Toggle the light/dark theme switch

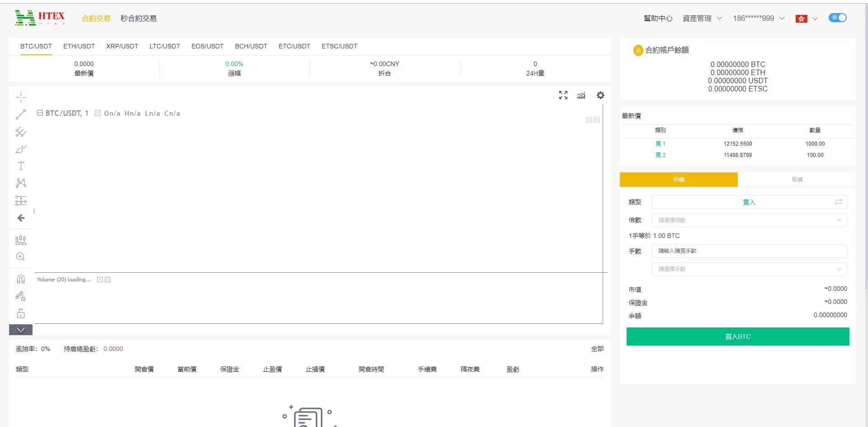837,18
